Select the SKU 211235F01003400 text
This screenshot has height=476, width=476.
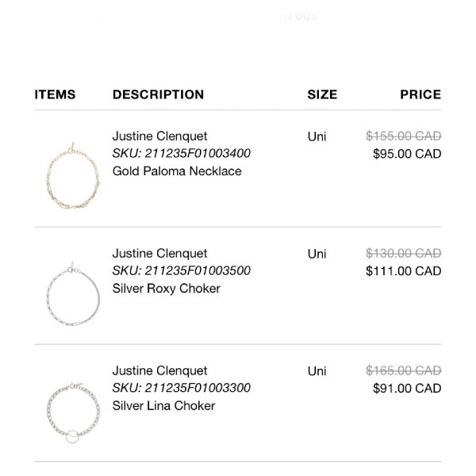click(182, 153)
